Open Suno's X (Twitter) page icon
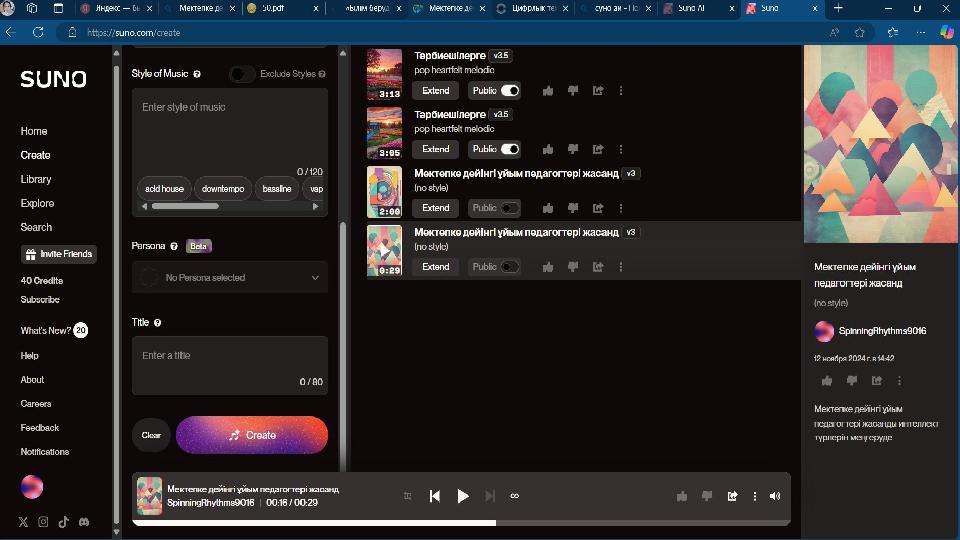Viewport: 960px width, 540px height. click(x=23, y=522)
